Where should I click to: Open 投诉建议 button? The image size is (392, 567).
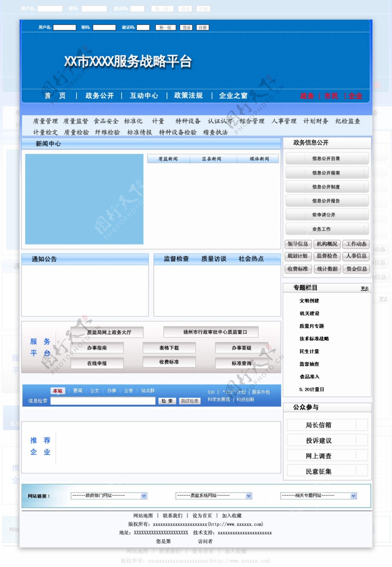(327, 440)
